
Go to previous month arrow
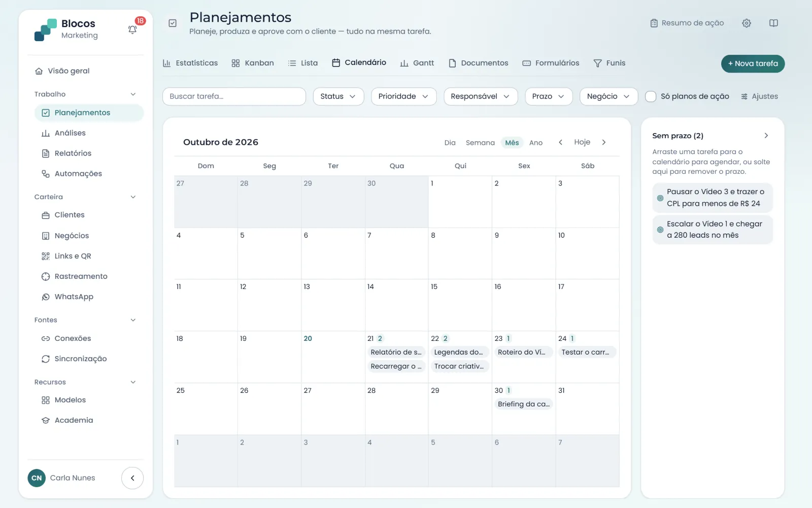(560, 142)
